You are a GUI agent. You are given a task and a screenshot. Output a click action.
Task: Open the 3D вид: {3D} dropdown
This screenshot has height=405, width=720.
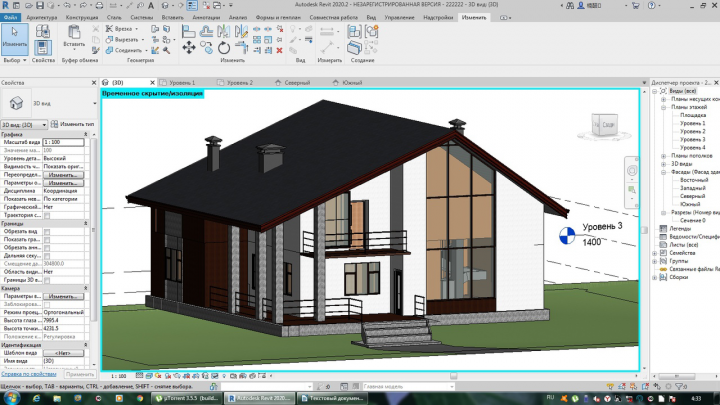[x=24, y=124]
